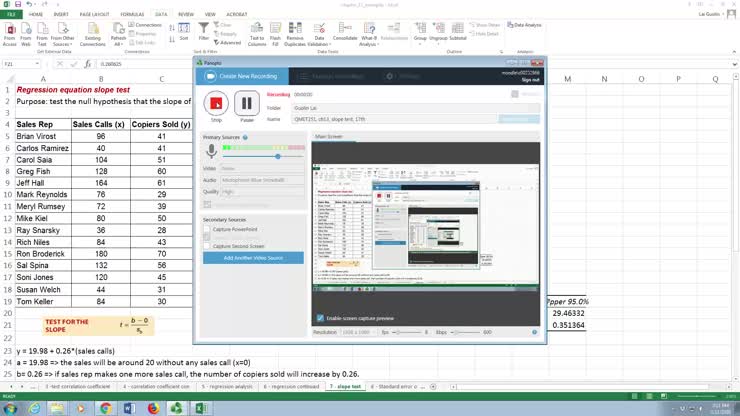Switch to '6 - regression analysis' sheet tab

point(230,384)
